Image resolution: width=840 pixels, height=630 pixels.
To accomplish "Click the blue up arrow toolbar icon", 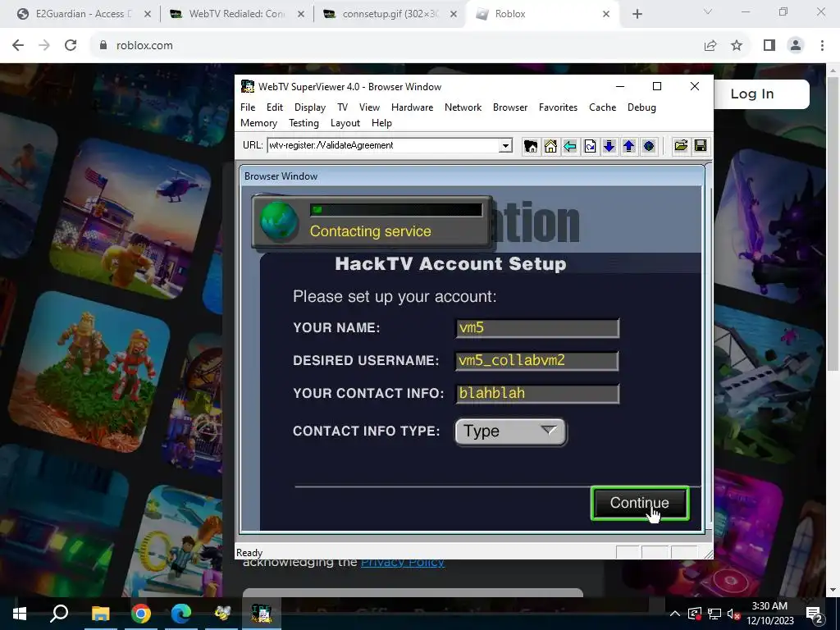I will point(629,146).
